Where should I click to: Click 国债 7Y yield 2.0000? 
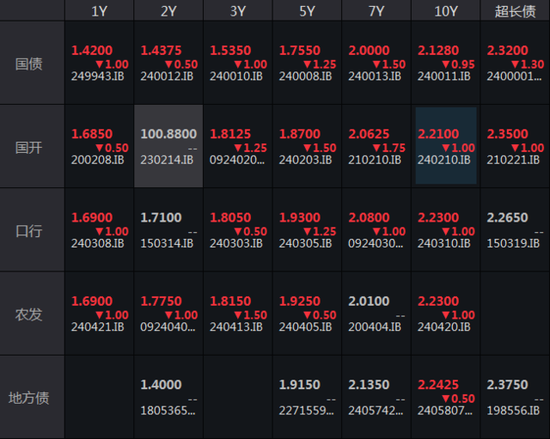369,50
